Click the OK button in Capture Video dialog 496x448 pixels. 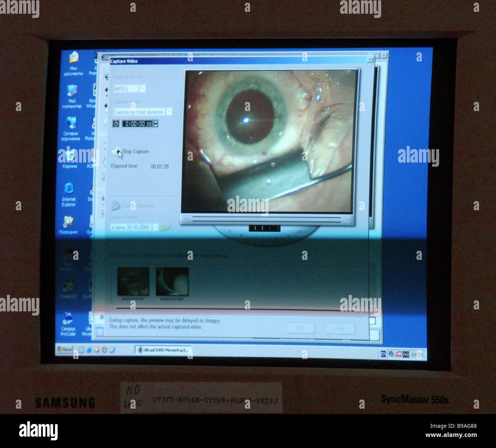pyautogui.click(x=300, y=328)
